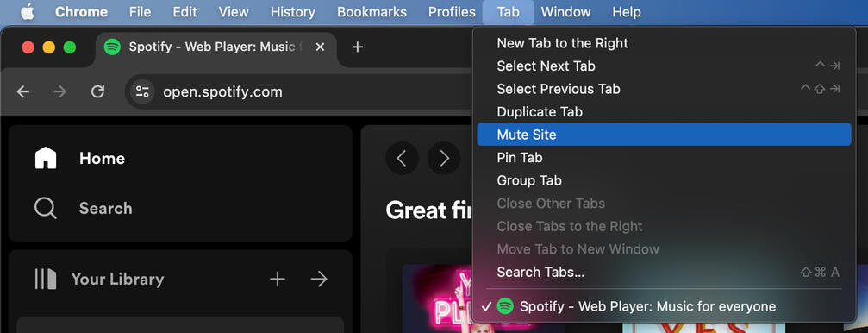Choose Group Tab

[664, 180]
